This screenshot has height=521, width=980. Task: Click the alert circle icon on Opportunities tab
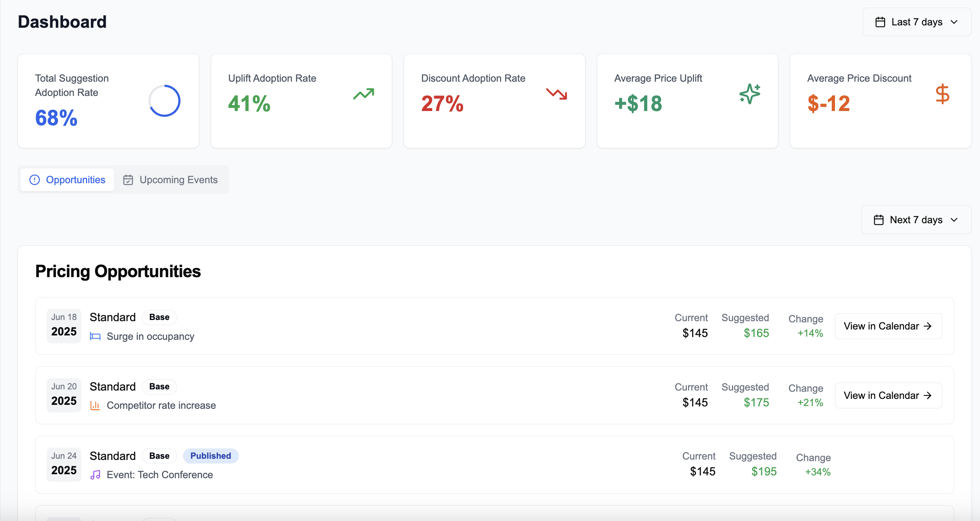click(x=35, y=180)
